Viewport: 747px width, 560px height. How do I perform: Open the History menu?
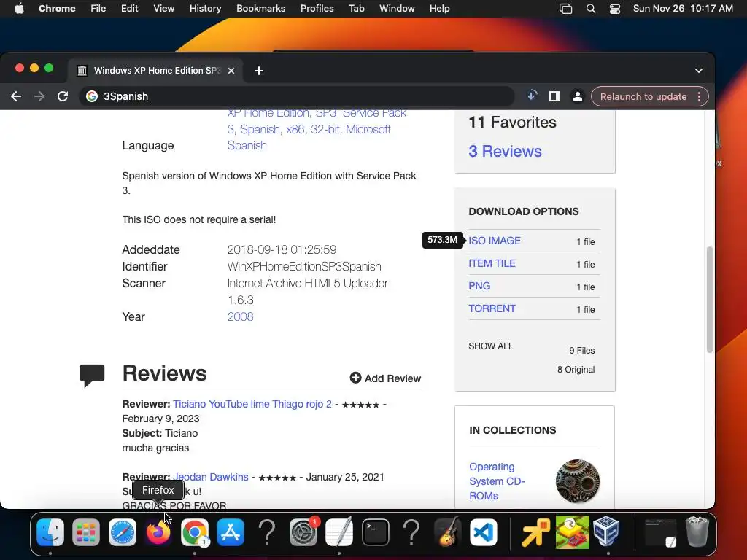205,8
